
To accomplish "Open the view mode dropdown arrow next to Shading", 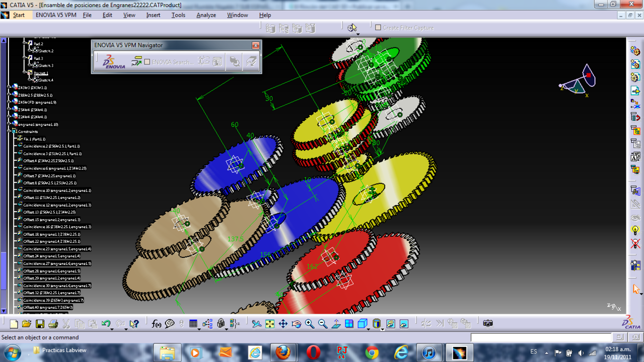I will pyautogui.click(x=383, y=328).
